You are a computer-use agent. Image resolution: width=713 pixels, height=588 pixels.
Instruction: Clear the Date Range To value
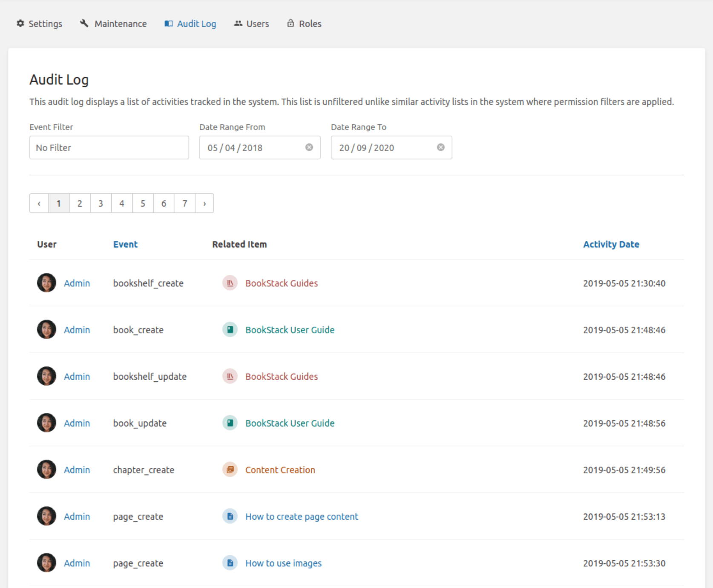tap(441, 147)
